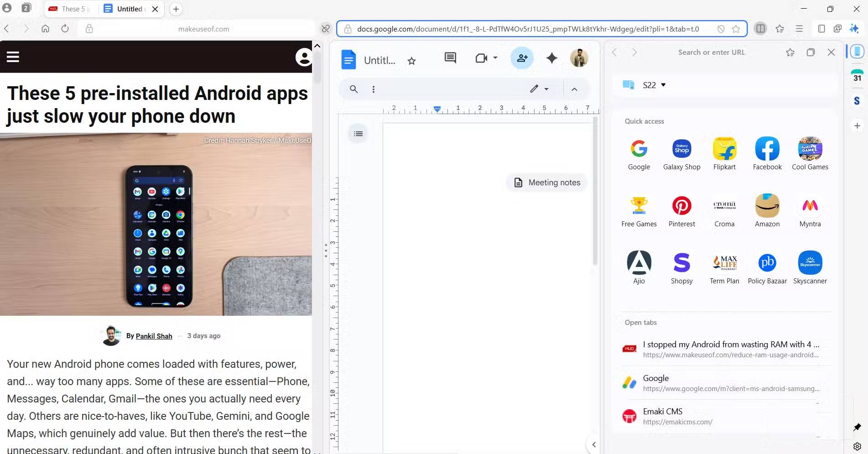The height and width of the screenshot is (454, 868).
Task: Toggle the split screen button
Action: click(x=760, y=29)
